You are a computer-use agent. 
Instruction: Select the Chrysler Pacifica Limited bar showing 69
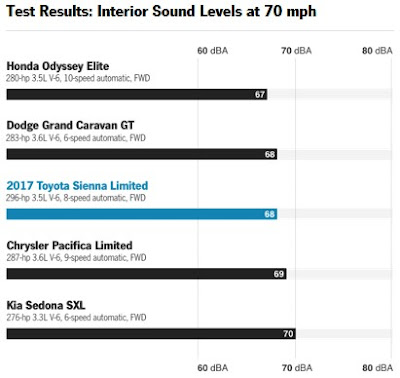click(x=146, y=274)
